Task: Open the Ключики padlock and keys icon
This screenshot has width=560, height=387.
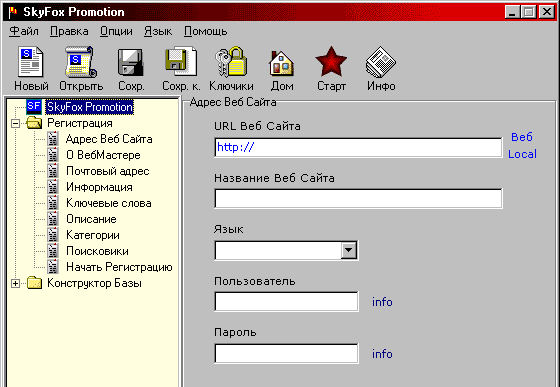Action: click(x=231, y=62)
